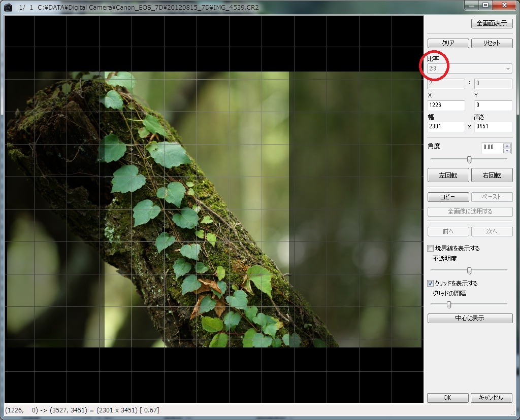Click the リセット button
This screenshot has height=420, width=520.
[x=492, y=43]
